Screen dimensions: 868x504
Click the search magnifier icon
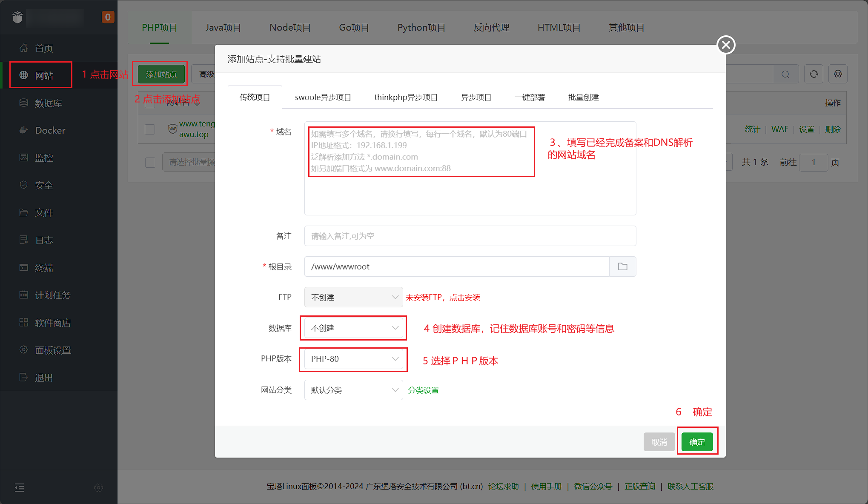coord(785,74)
